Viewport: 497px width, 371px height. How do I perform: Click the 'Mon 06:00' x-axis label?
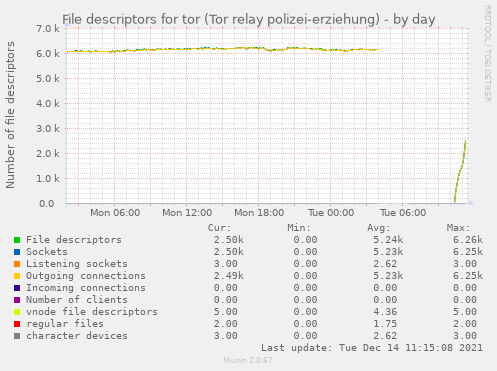[x=115, y=213]
